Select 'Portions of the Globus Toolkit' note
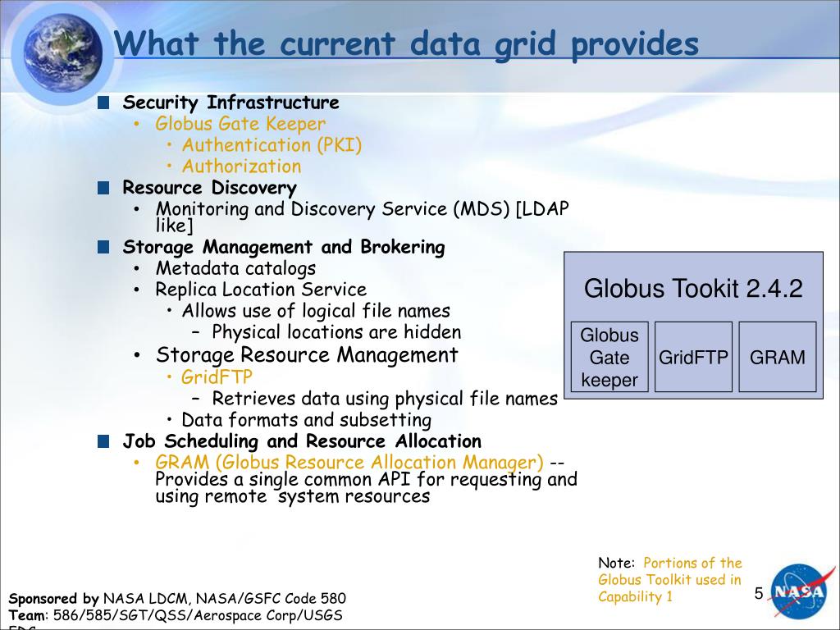The image size is (840, 630). point(669,580)
